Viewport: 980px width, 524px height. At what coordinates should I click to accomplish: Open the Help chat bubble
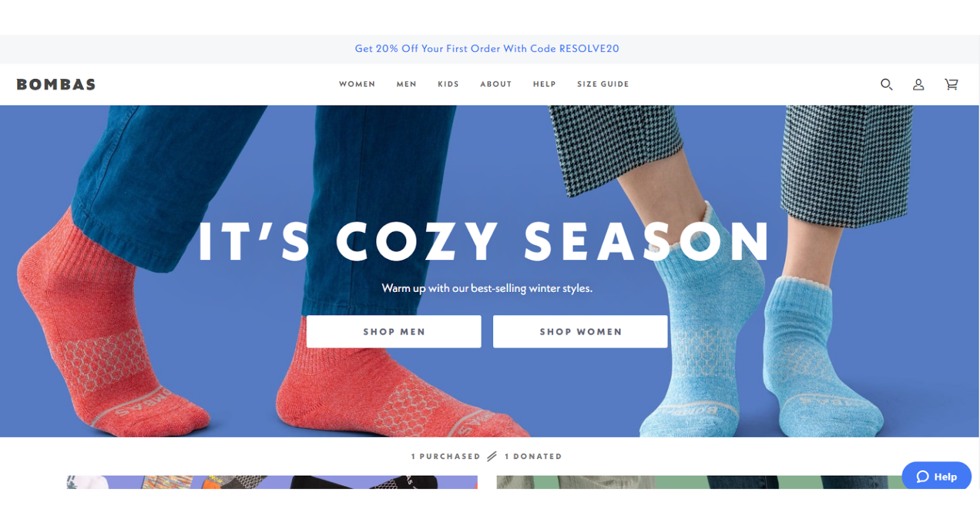pyautogui.click(x=936, y=476)
